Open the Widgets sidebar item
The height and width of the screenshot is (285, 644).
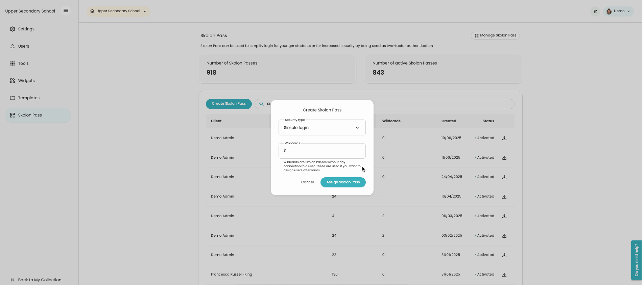(x=26, y=81)
